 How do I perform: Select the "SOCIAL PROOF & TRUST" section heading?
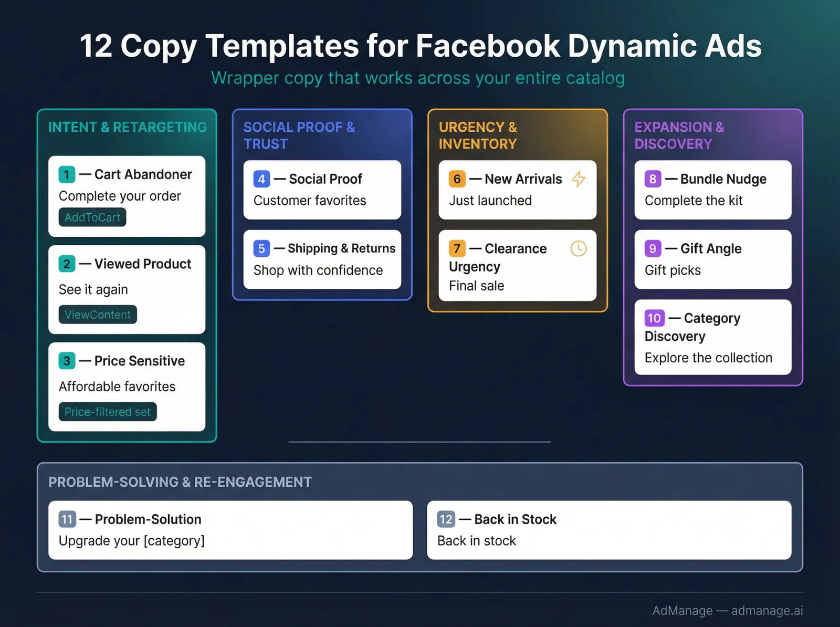click(299, 135)
